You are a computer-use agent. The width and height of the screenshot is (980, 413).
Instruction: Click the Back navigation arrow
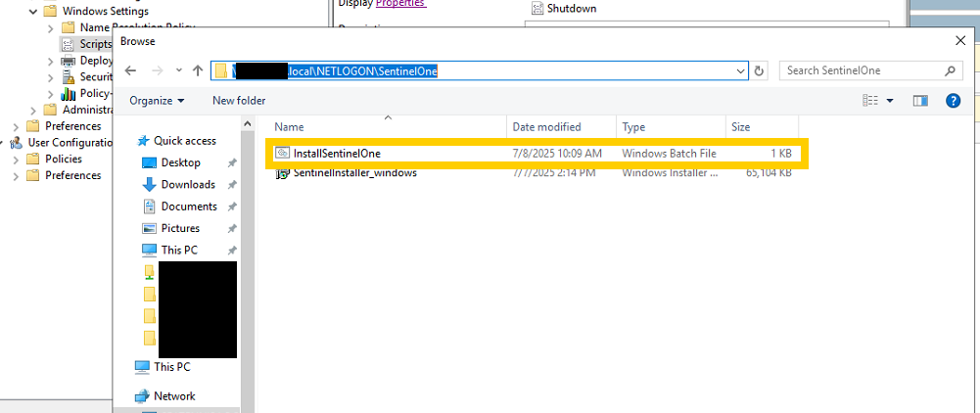[131, 70]
